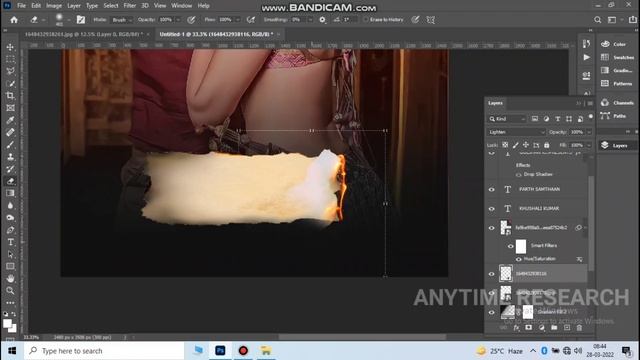Enable Erase to History checkbox

pos(366,20)
